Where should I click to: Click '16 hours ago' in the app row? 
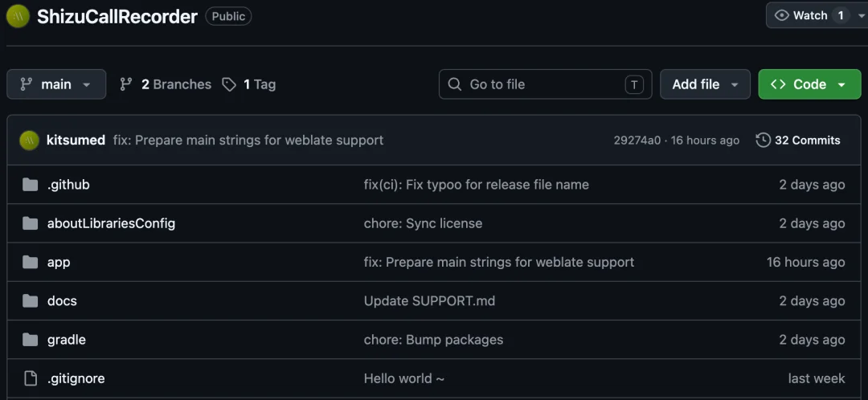click(x=805, y=262)
